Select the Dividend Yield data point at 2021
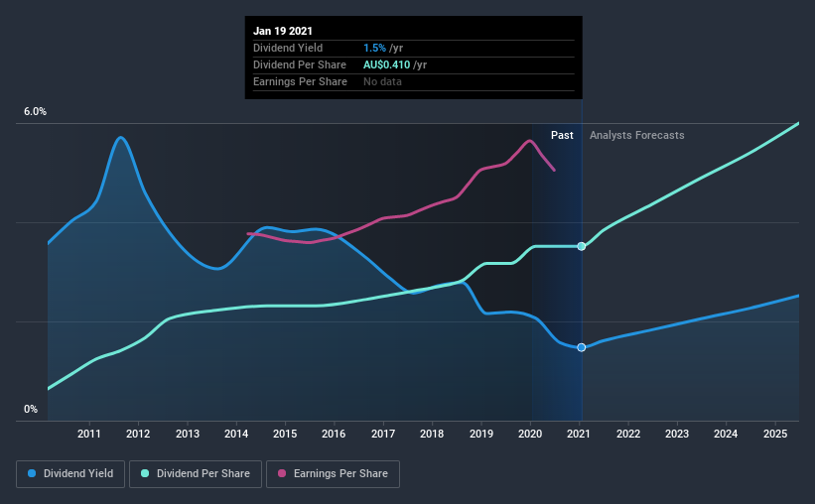The height and width of the screenshot is (504, 815). 582,347
